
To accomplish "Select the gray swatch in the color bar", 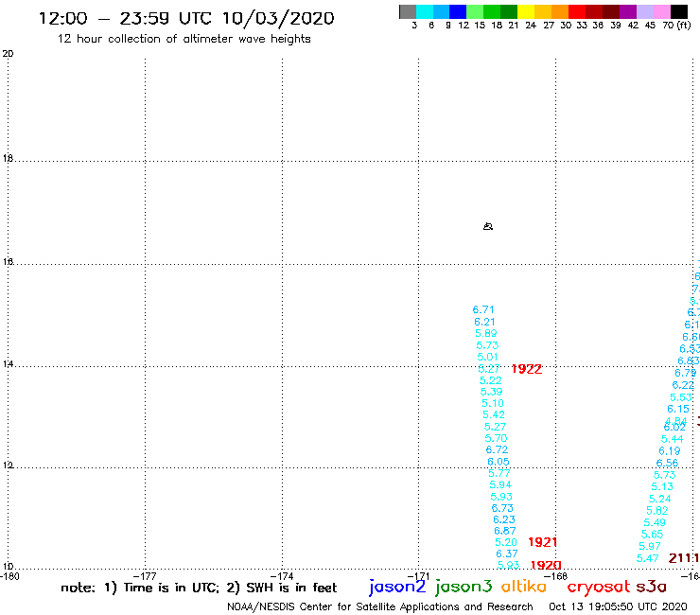I will pyautogui.click(x=408, y=11).
